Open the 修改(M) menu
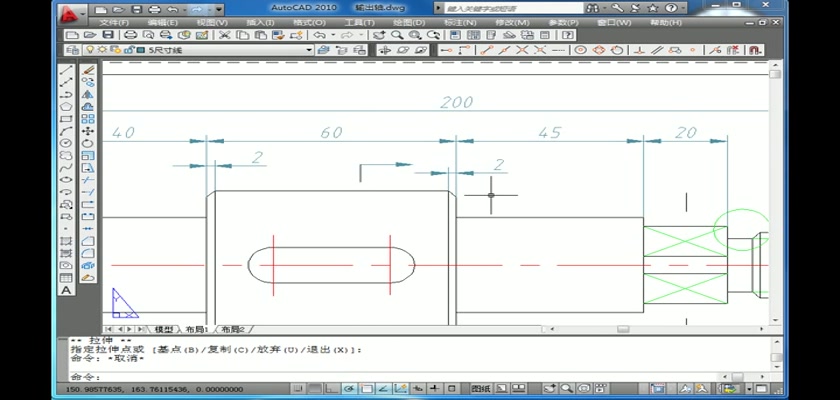Image resolution: width=840 pixels, height=400 pixels. (512, 22)
